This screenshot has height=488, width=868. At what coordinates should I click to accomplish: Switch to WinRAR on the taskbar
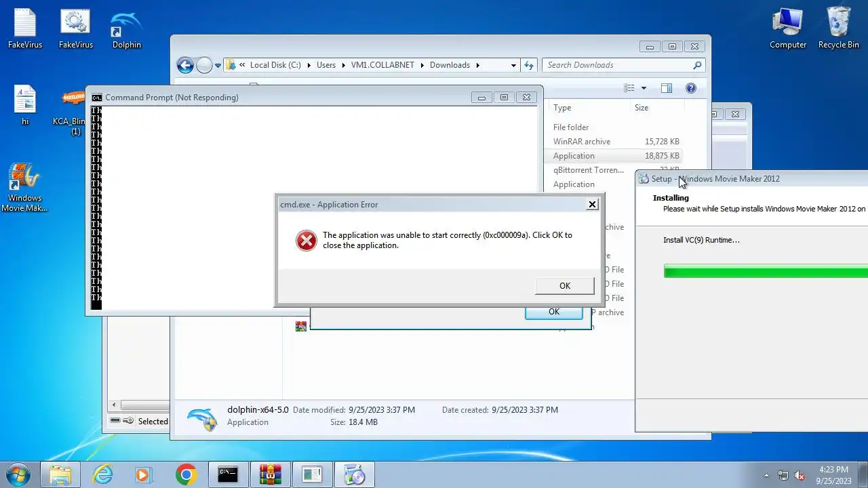(270, 474)
